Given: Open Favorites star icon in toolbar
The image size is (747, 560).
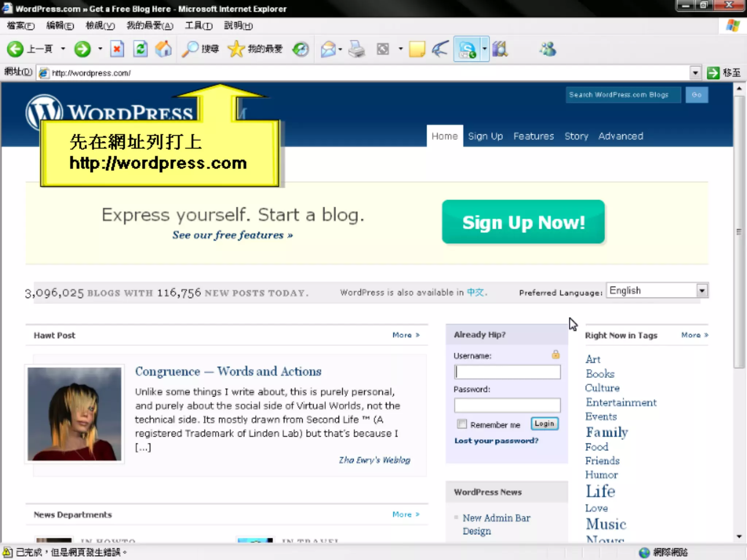Looking at the screenshot, I should tap(236, 49).
